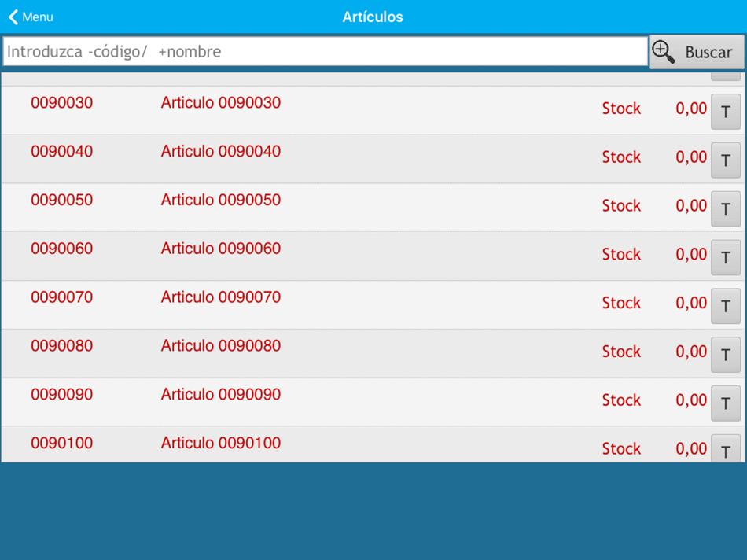Screen dimensions: 747x560
Task: Click stock value 0,00 of article 0090080
Action: click(x=691, y=352)
